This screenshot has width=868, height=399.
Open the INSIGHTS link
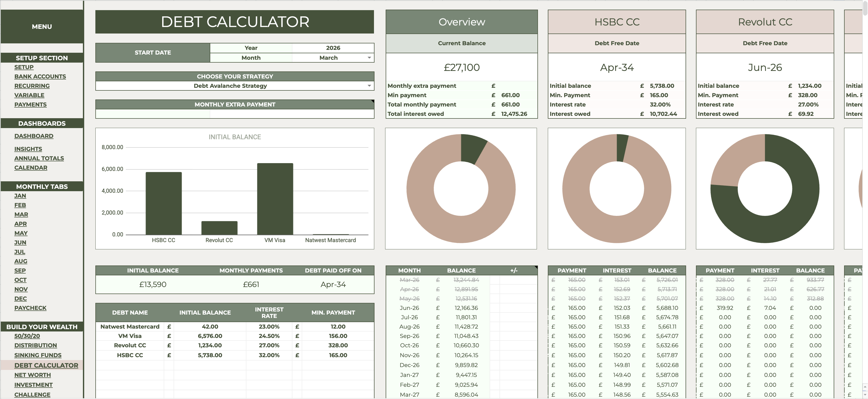(28, 149)
